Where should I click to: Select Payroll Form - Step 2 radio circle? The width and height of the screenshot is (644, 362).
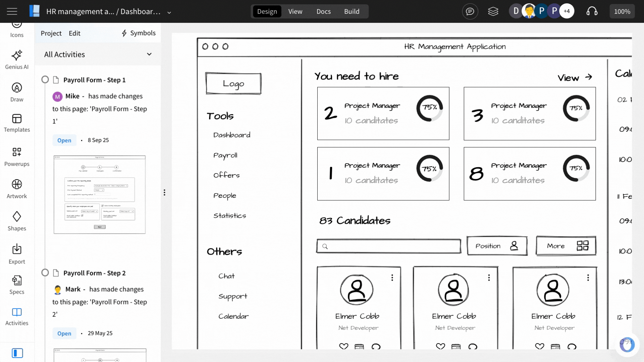point(45,273)
